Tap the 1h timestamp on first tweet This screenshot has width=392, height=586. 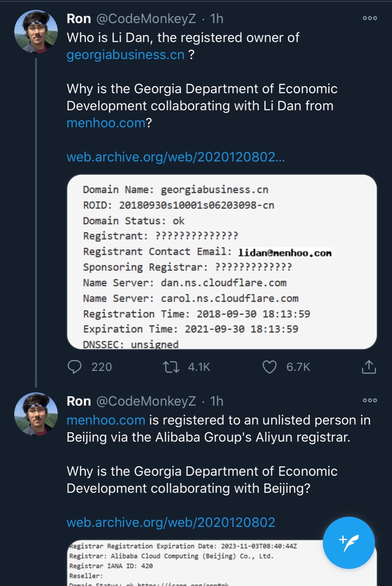point(217,18)
